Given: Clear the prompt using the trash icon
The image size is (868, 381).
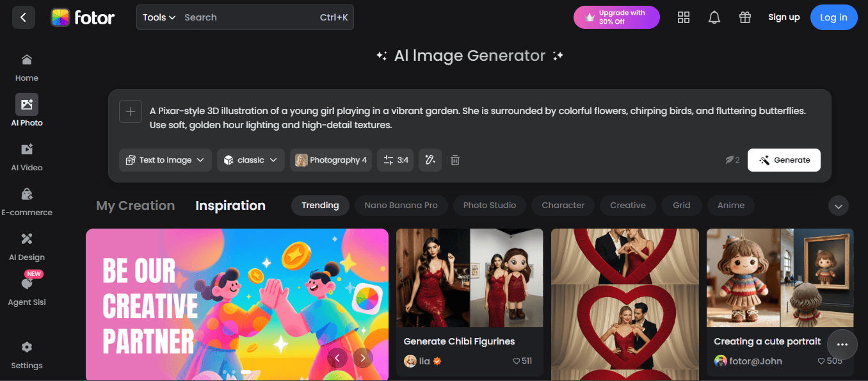Looking at the screenshot, I should [454, 159].
